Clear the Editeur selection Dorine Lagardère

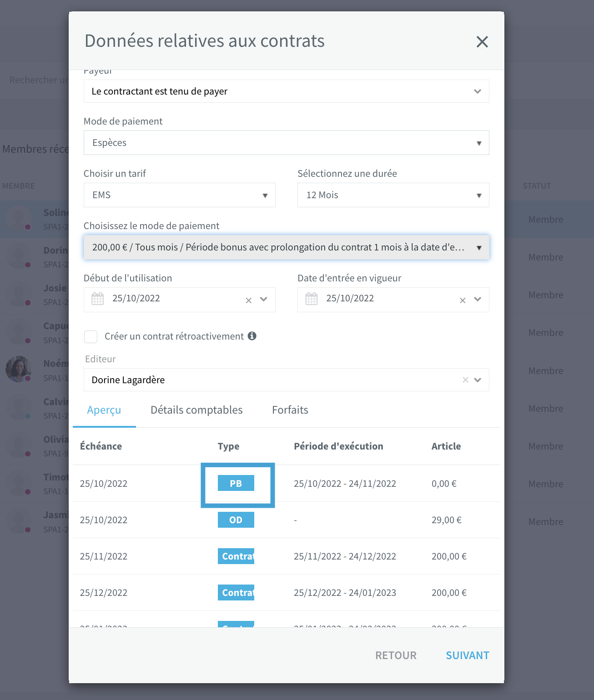[465, 380]
